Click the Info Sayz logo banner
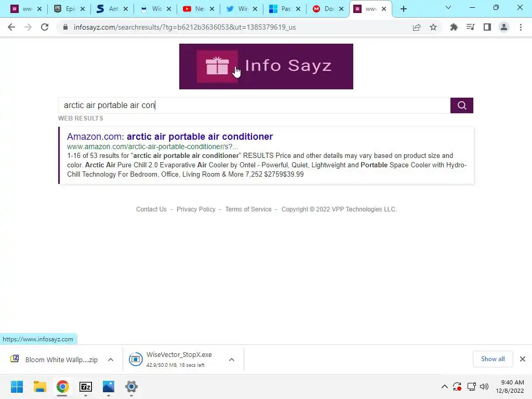Screen dimensions: 532x399 point(266,66)
